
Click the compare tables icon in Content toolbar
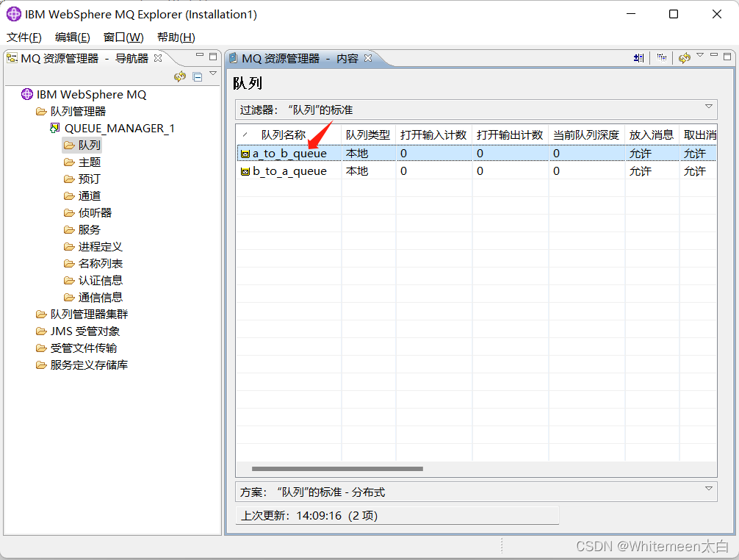[x=662, y=58]
